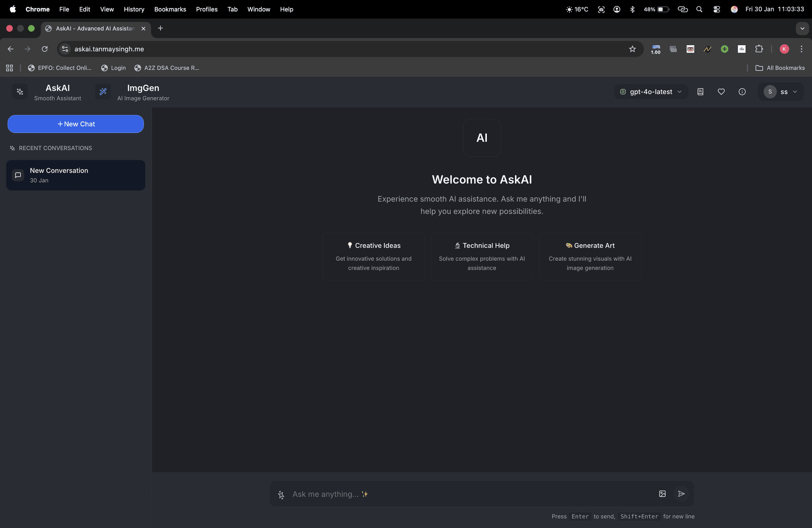Open the Chrome extensions puzzle icon

pyautogui.click(x=759, y=49)
